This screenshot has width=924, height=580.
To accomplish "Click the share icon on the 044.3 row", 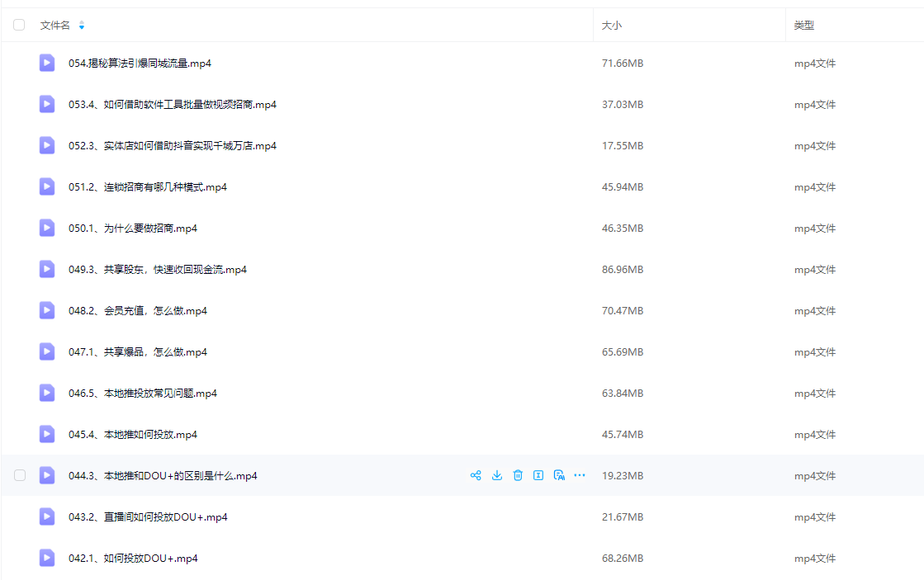I will pyautogui.click(x=476, y=475).
